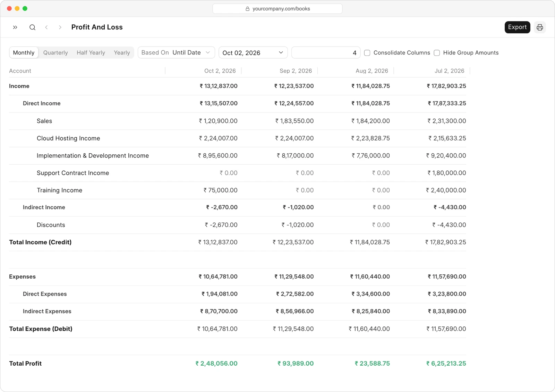Click the Export button
555x392 pixels.
click(517, 27)
